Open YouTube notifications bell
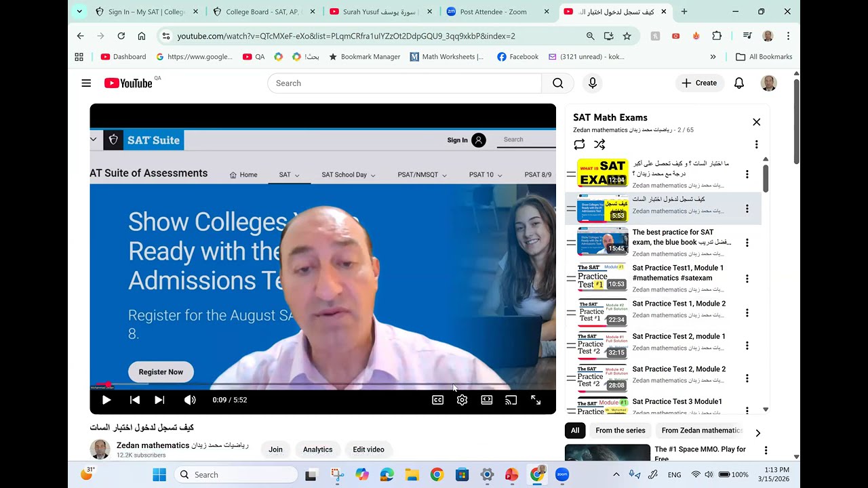The height and width of the screenshot is (488, 868). click(739, 83)
